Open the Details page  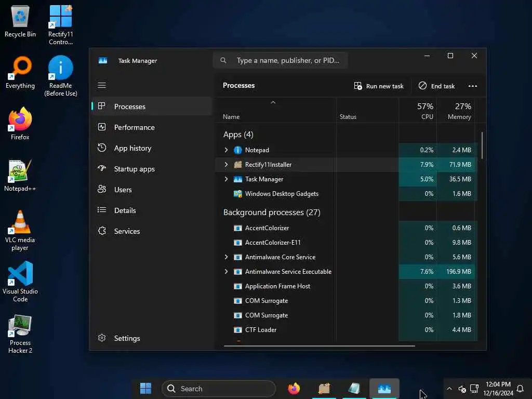[x=152, y=210]
